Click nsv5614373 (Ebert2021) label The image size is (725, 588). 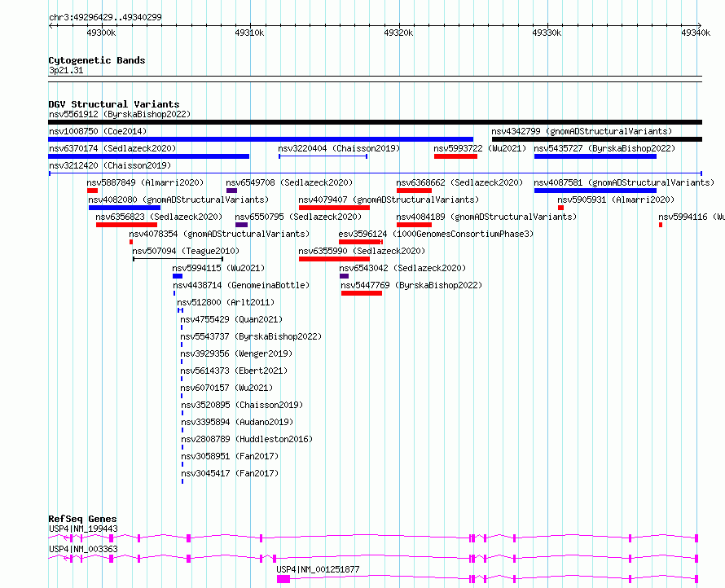tap(234, 371)
